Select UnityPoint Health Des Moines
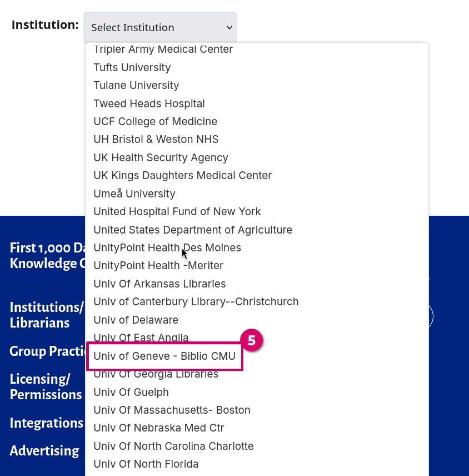Image resolution: width=469 pixels, height=476 pixels. pyautogui.click(x=167, y=247)
